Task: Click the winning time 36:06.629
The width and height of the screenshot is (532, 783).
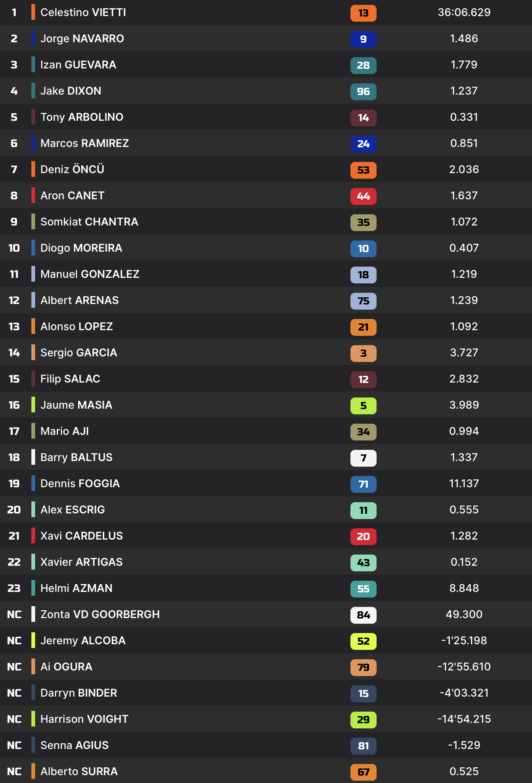Action: 464,12
